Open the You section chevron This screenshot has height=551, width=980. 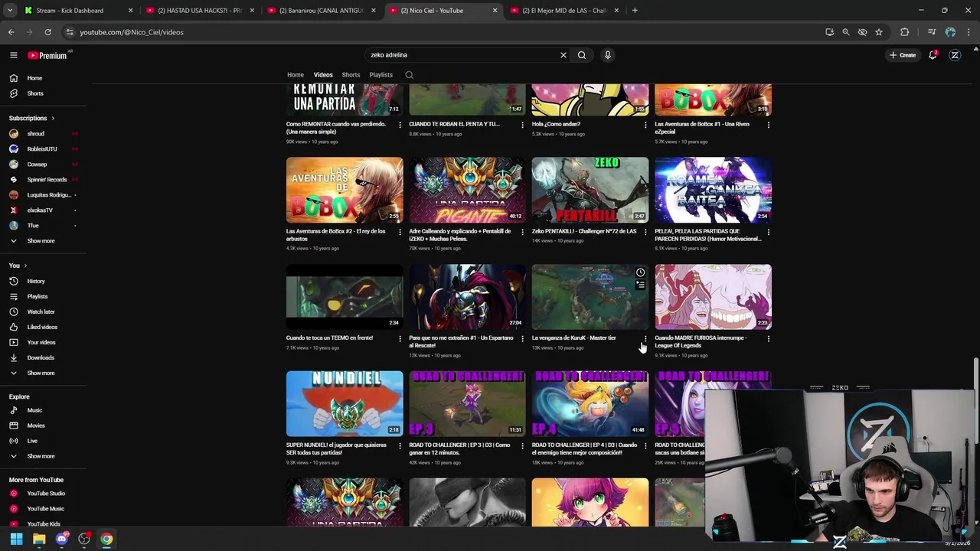pyautogui.click(x=25, y=266)
